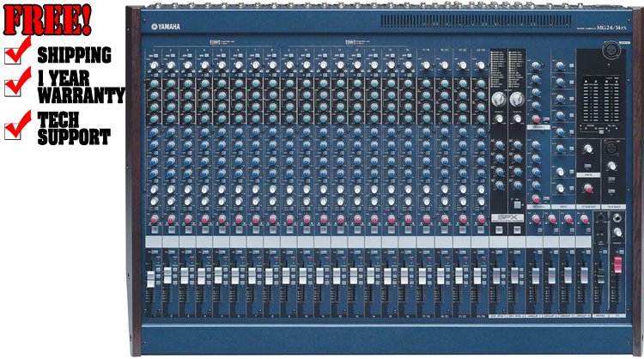Viewport: 644px width, 359px height.
Task: Tick the SHIPPING checkbox
Action: point(12,57)
